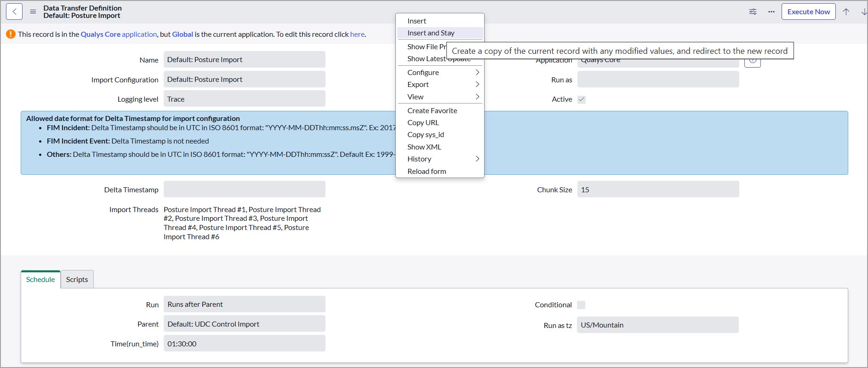Switch to the Scripts tab

coord(77,279)
